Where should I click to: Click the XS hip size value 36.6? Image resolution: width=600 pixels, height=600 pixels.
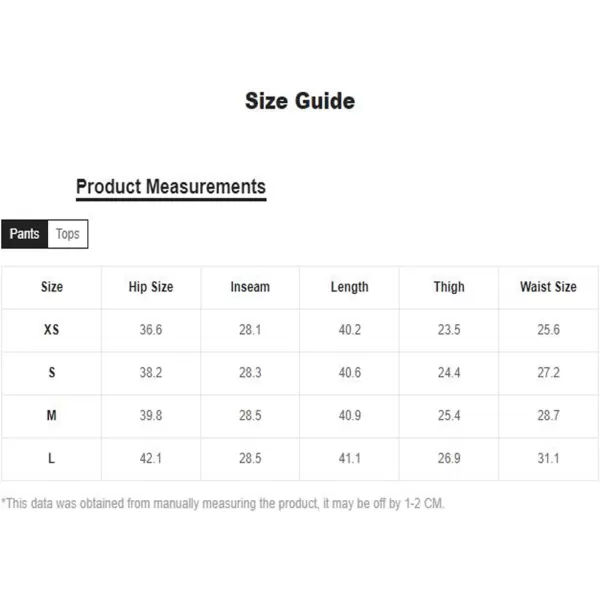click(151, 330)
